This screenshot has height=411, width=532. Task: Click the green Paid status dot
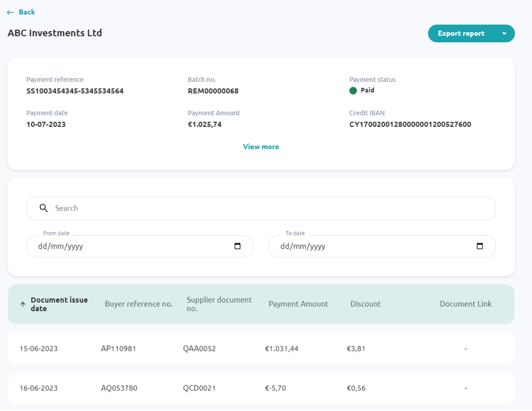click(x=353, y=91)
